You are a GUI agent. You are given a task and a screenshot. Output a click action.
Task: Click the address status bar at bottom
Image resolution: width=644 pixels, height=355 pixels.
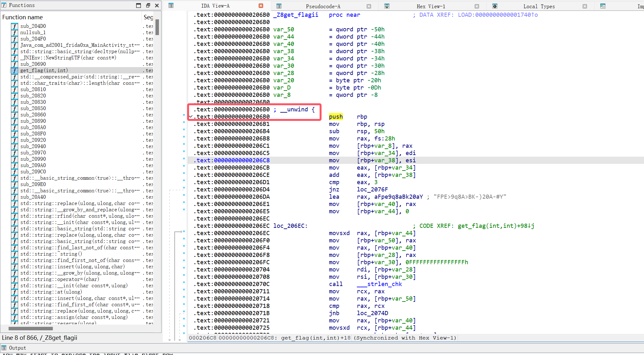pos(323,338)
